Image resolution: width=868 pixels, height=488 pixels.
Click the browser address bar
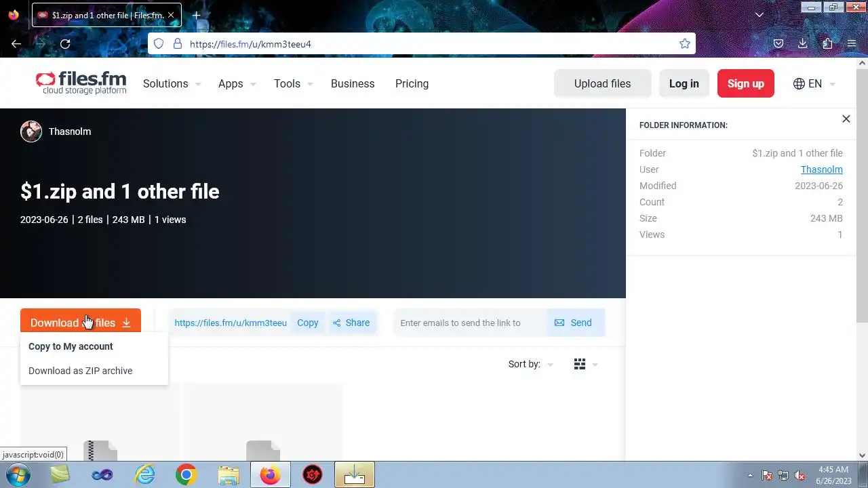coord(420,44)
